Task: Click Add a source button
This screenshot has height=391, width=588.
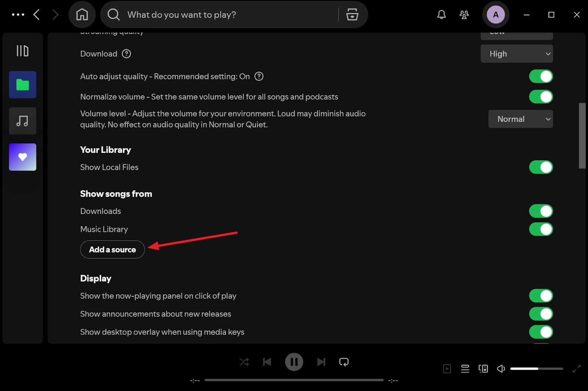Action: (x=112, y=250)
